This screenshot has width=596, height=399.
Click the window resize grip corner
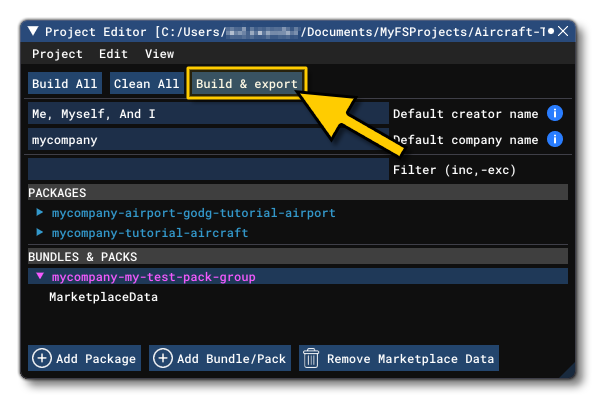click(567, 370)
